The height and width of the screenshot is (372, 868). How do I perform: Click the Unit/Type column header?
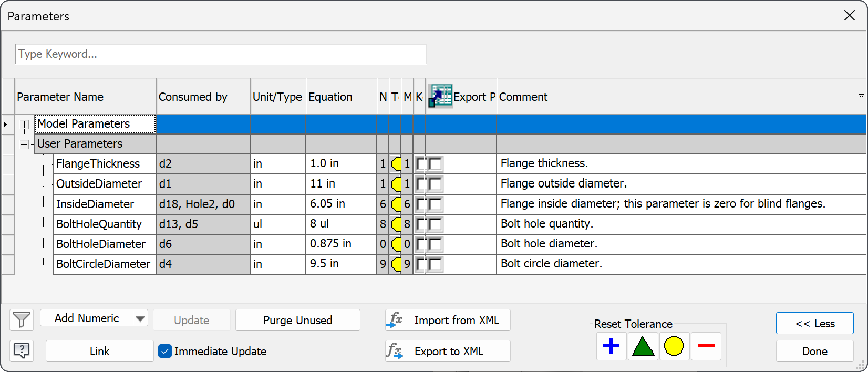tap(278, 97)
